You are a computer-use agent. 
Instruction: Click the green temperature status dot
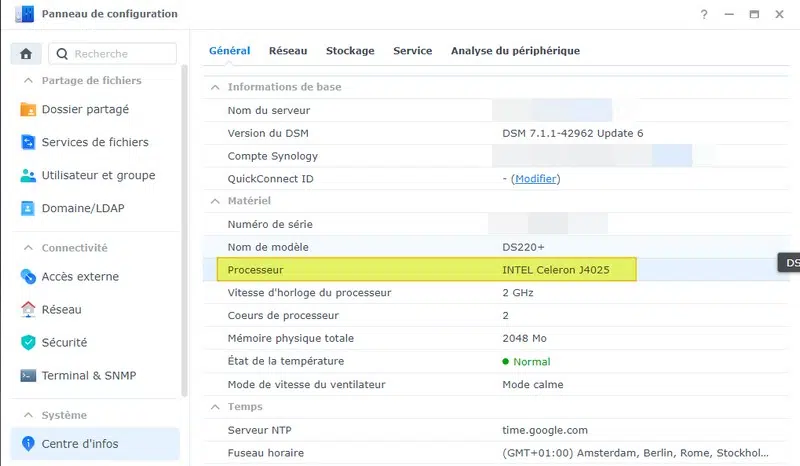[506, 361]
